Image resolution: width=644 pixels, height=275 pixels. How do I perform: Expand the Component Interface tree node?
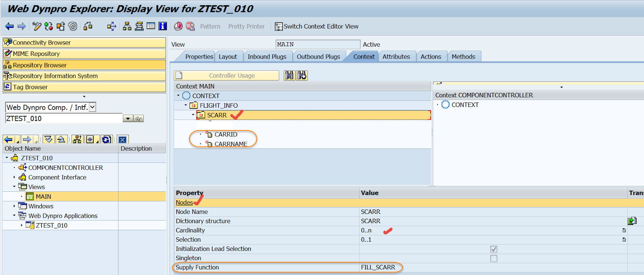(x=14, y=177)
